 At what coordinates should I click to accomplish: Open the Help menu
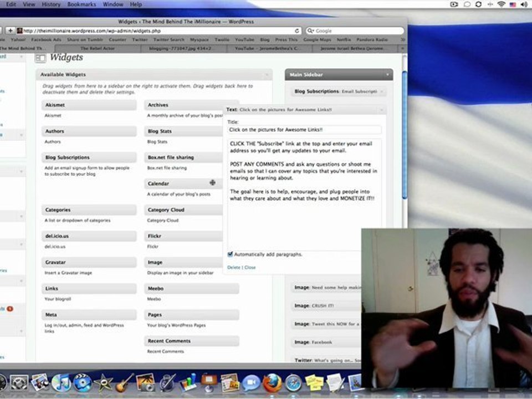pyautogui.click(x=136, y=4)
